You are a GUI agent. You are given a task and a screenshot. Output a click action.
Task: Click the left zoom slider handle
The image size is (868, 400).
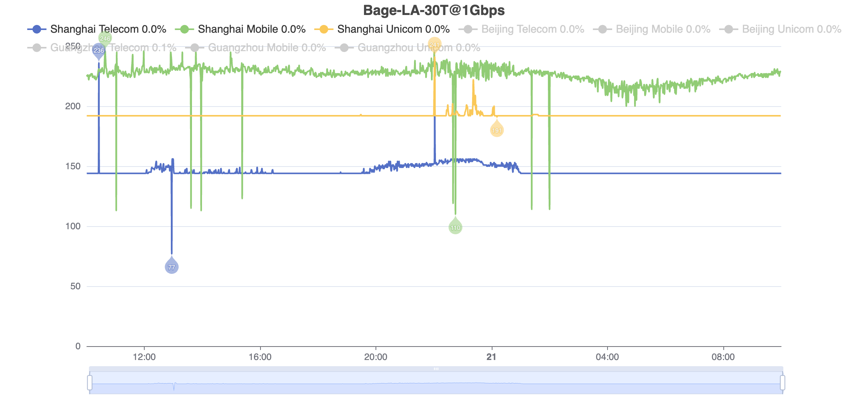pos(90,383)
